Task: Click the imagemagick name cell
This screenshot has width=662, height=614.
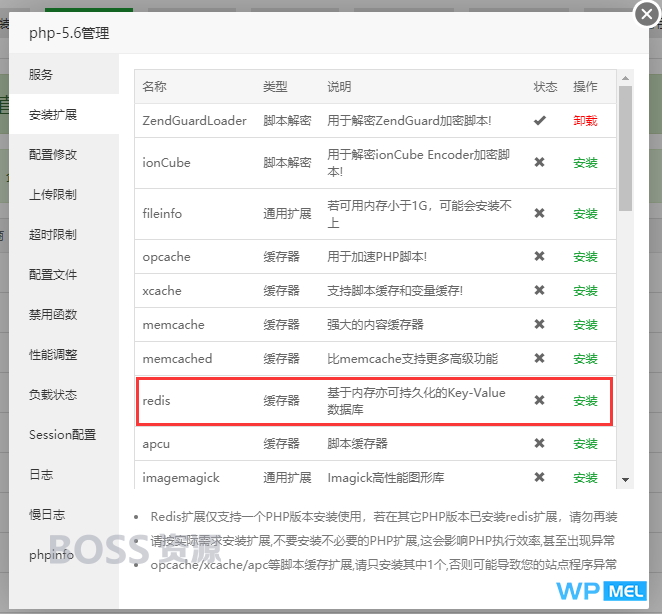Action: point(181,478)
